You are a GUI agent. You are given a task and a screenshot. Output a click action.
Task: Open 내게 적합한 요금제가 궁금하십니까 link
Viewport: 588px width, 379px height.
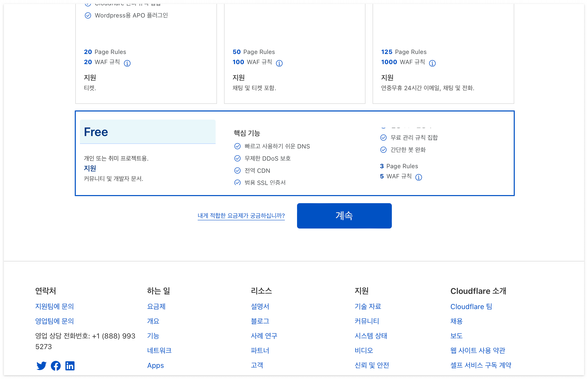click(241, 216)
